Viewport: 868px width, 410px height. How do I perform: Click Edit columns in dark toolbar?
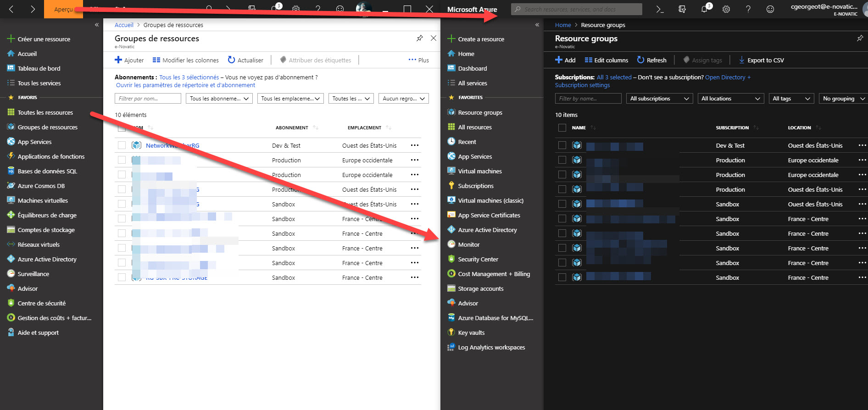(x=606, y=60)
